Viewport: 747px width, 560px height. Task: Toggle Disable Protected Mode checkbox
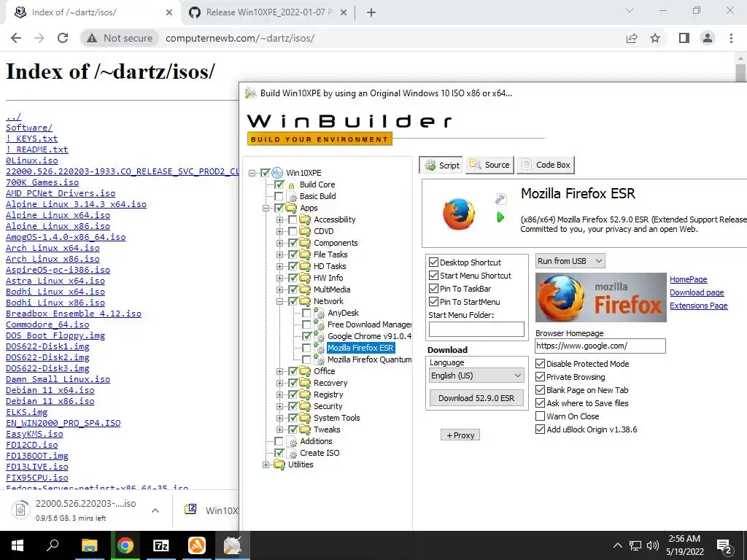coord(541,364)
